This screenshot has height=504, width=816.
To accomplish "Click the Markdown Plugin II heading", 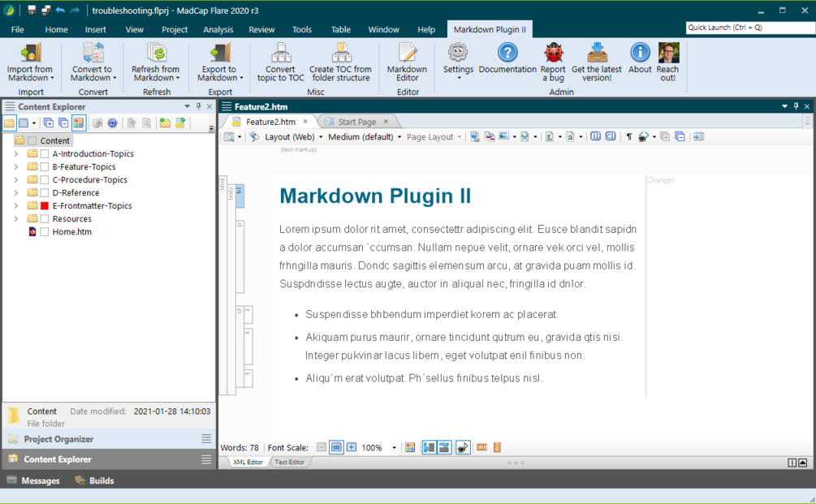I will click(x=374, y=196).
